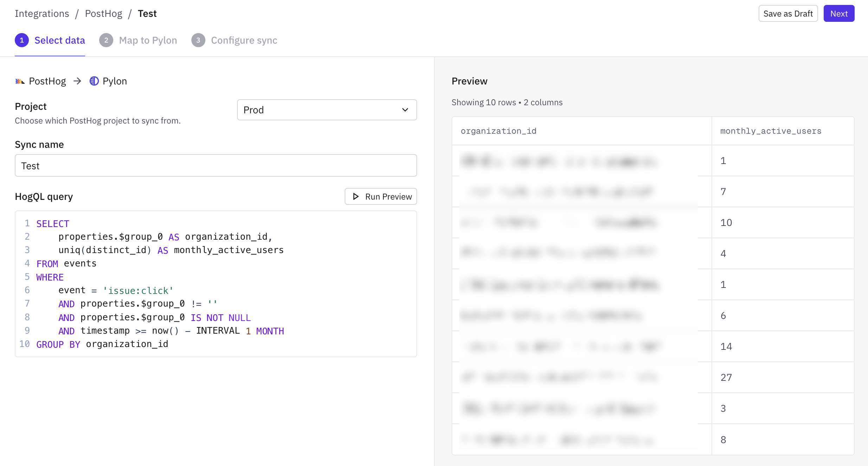The height and width of the screenshot is (466, 868).
Task: Switch to the Select data step
Action: click(x=50, y=40)
